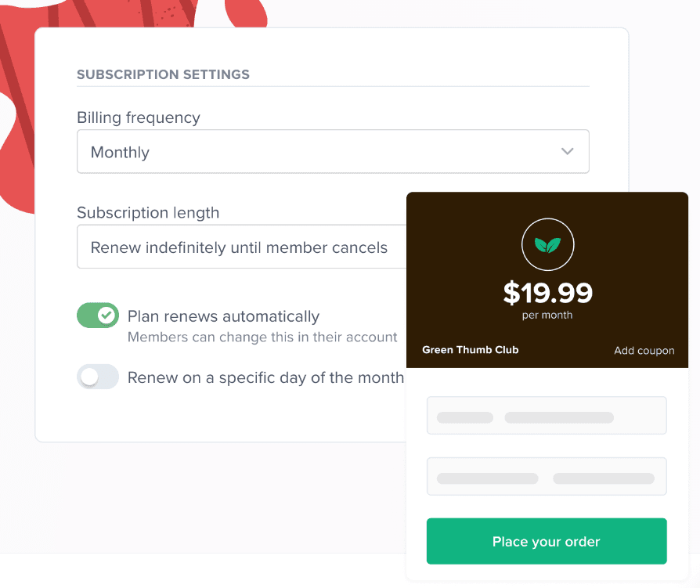The height and width of the screenshot is (588, 700).
Task: Click the Green Thumb Club plan name
Action: [x=470, y=349]
